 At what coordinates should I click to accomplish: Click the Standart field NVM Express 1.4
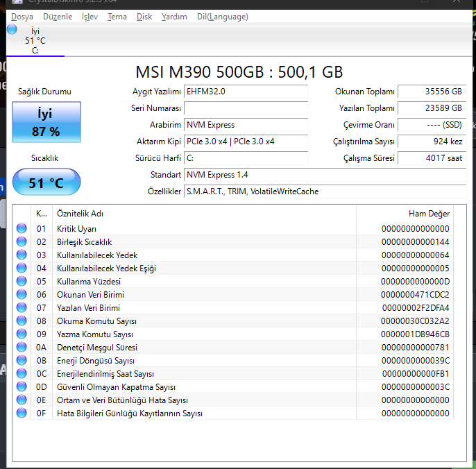tap(325, 175)
